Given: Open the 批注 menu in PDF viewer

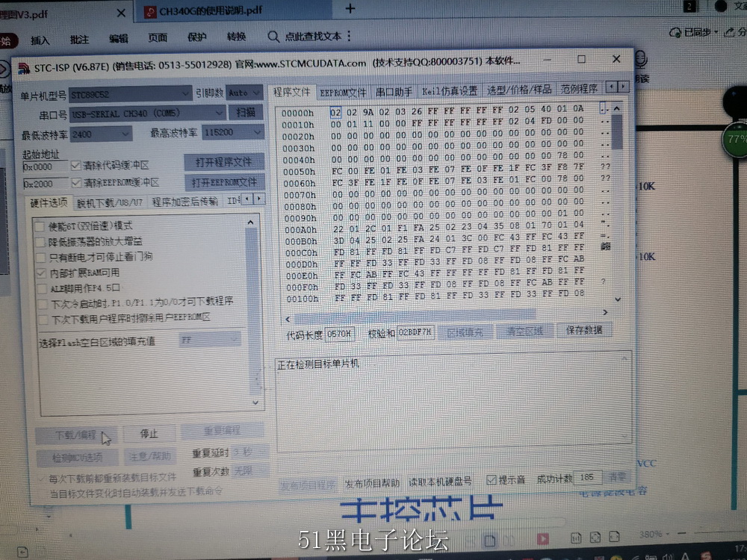Looking at the screenshot, I should [79, 40].
